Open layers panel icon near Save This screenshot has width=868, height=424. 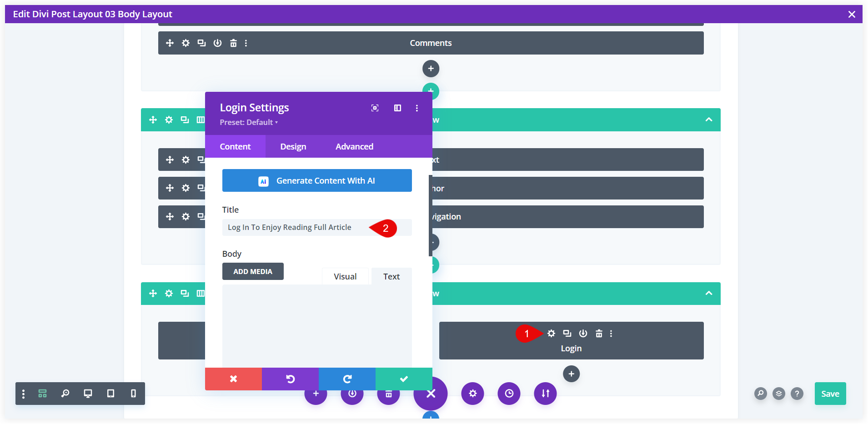tap(778, 394)
